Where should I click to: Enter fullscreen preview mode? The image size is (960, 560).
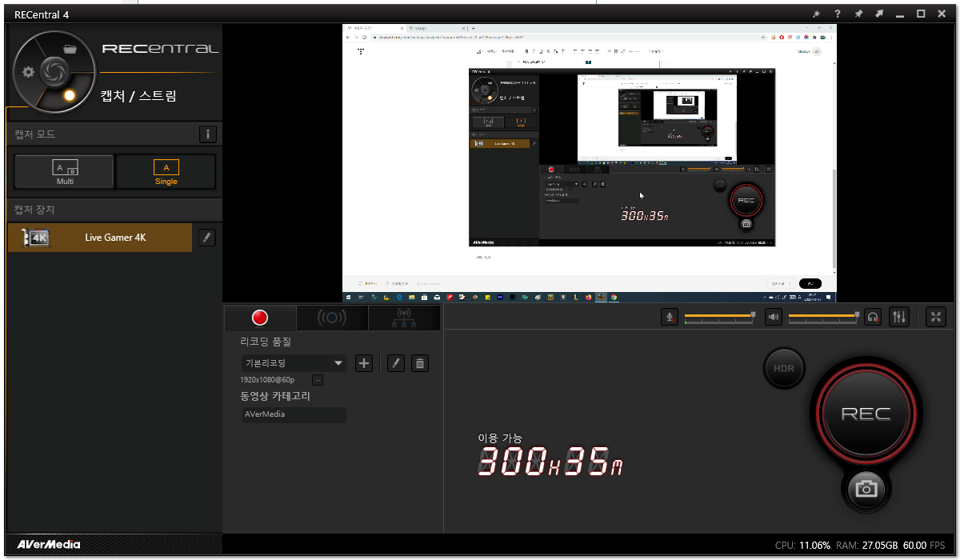coord(936,317)
